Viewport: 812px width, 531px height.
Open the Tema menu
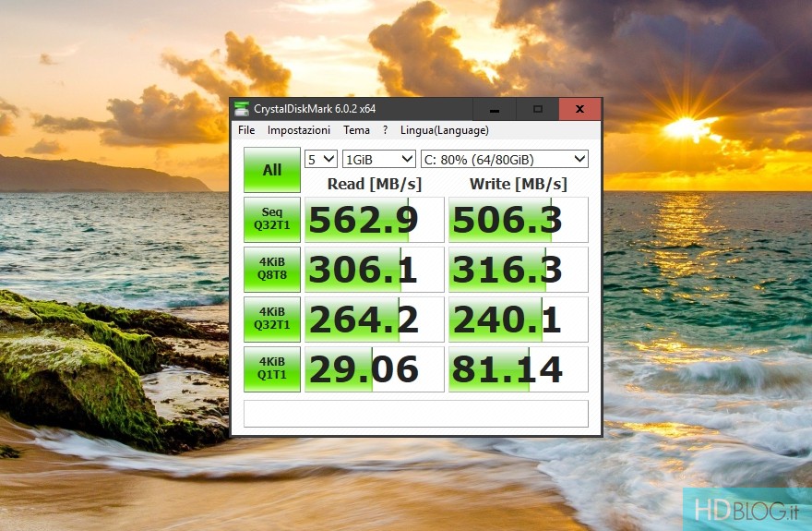click(x=356, y=130)
